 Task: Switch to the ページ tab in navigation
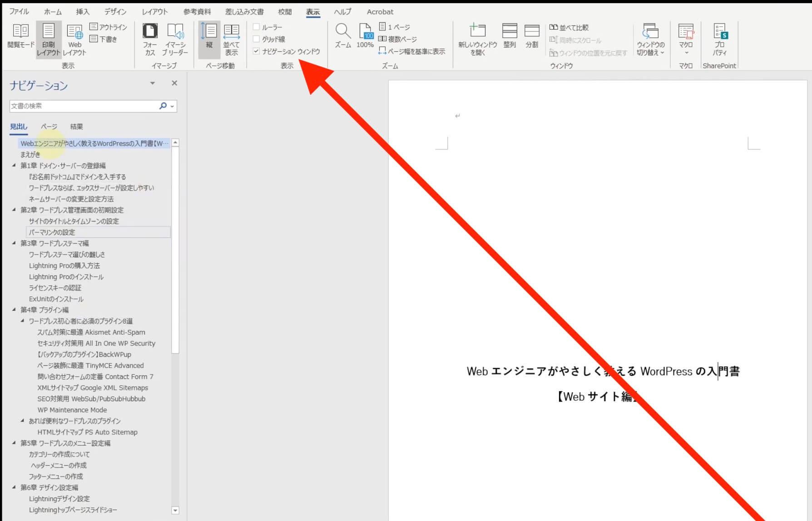click(x=49, y=127)
